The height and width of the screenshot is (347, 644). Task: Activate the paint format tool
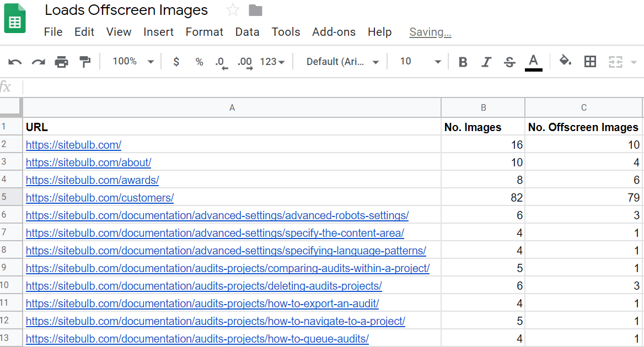85,62
